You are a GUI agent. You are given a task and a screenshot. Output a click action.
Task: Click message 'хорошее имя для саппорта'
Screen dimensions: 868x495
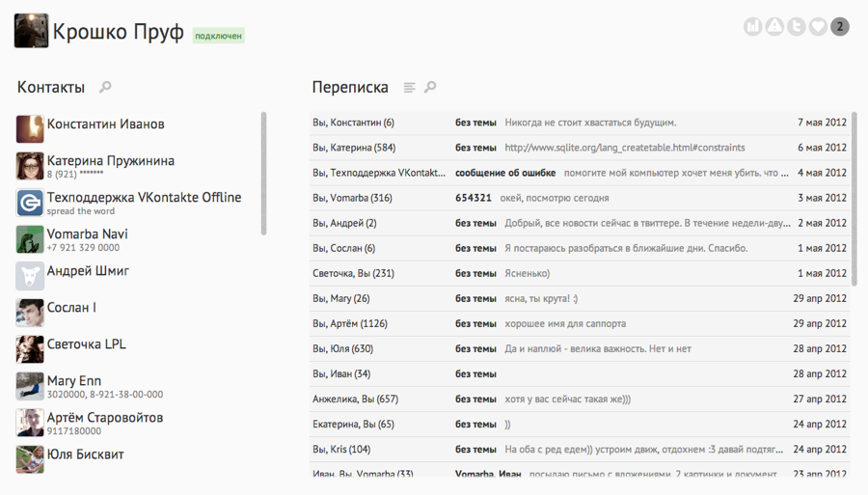565,323
